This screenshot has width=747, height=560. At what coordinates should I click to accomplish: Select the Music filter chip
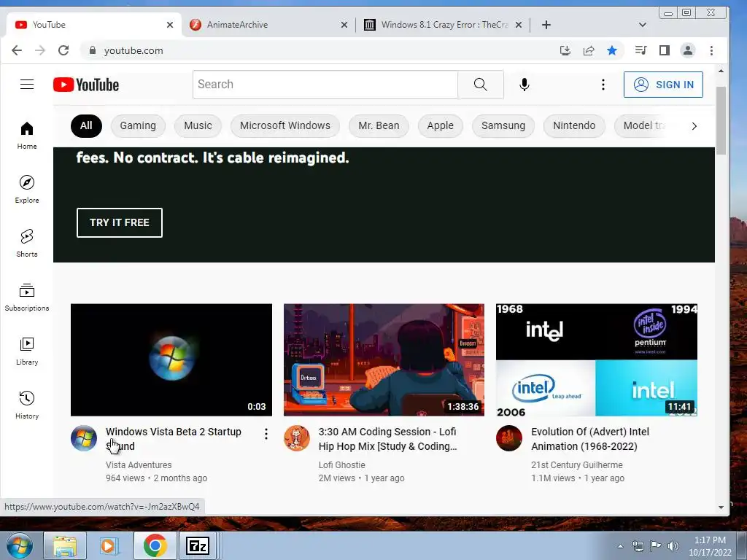coord(198,125)
